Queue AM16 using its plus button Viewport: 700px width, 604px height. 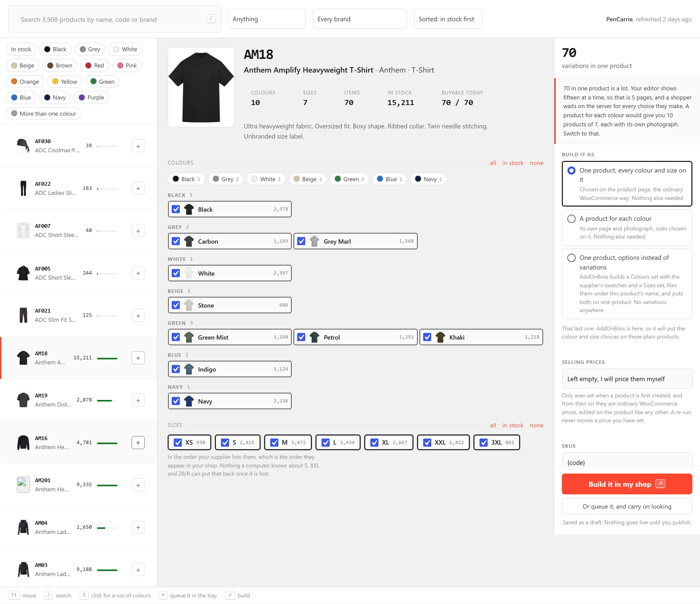pos(138,443)
